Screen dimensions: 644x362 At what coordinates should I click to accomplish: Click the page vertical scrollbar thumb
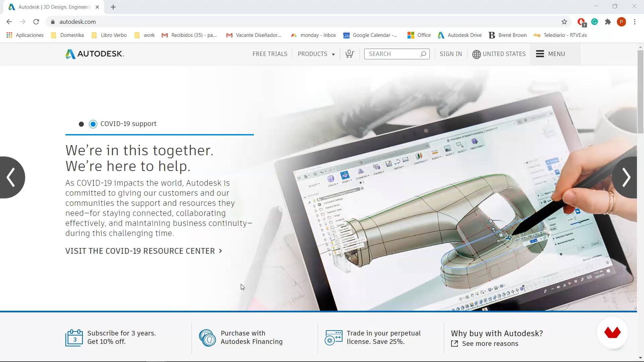640,91
